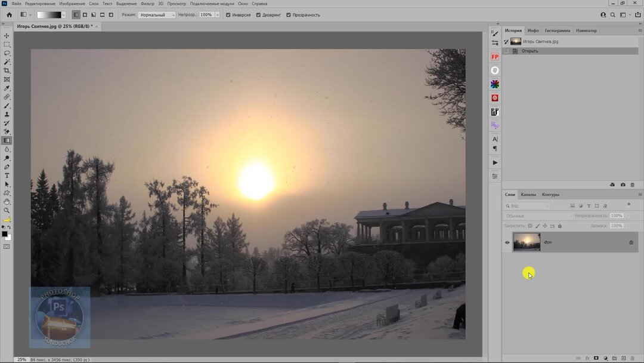
Task: Click the Фон layer thumbnail
Action: [527, 242]
